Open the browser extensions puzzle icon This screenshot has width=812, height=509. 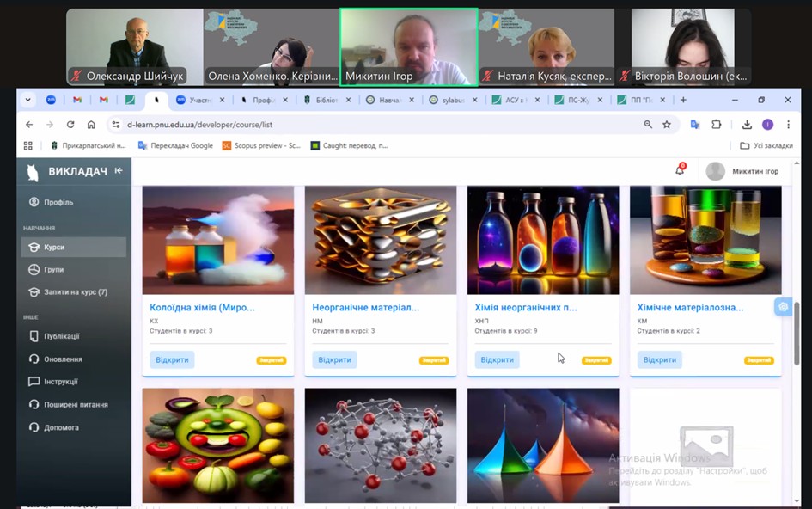point(716,124)
